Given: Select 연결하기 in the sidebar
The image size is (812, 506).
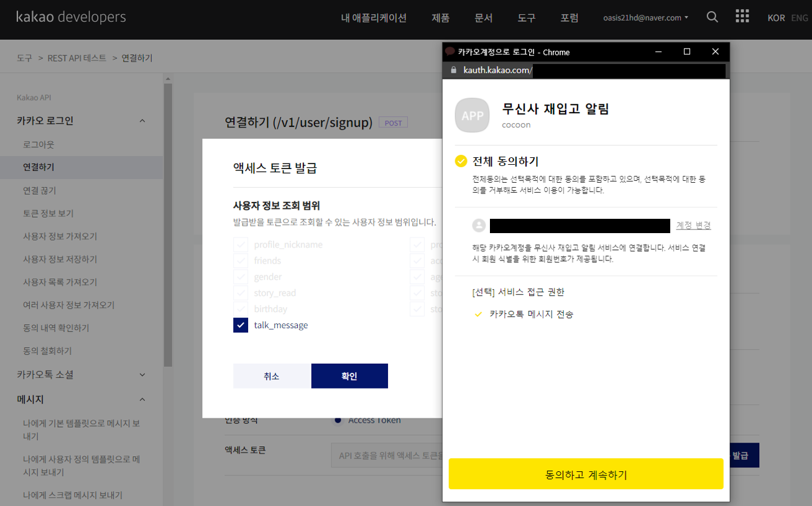Looking at the screenshot, I should coord(39,167).
